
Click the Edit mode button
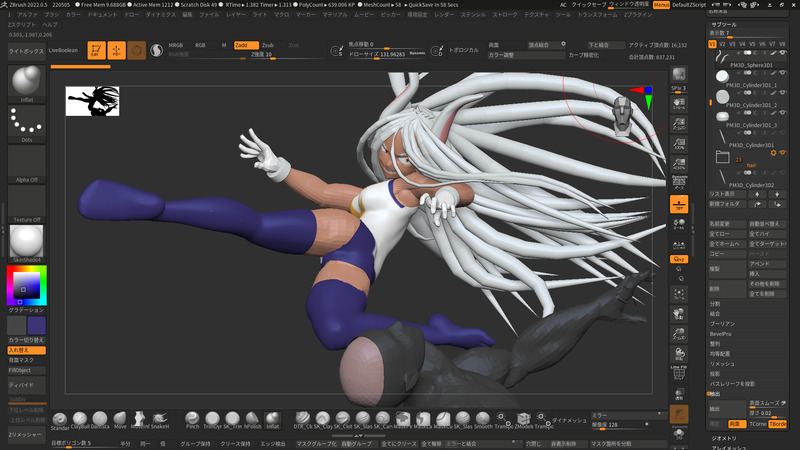click(x=96, y=49)
